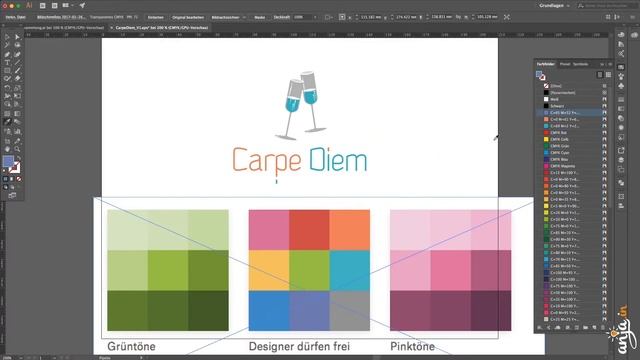Choose the CMYK Gelb swatch
The height and width of the screenshot is (360, 640).
(571, 139)
